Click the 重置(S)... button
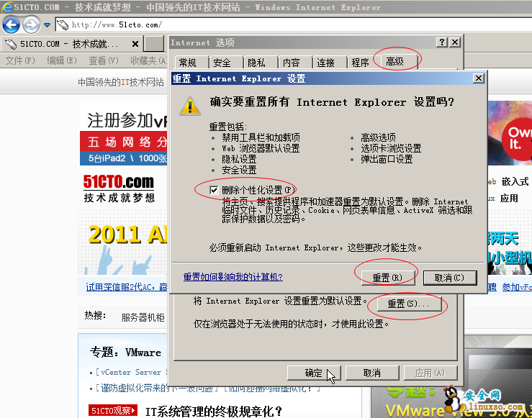 click(408, 304)
